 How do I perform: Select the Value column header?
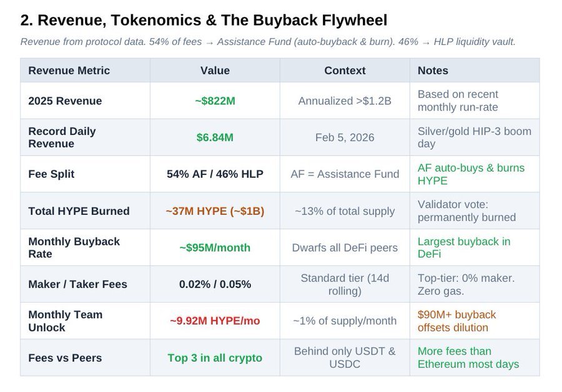(215, 71)
